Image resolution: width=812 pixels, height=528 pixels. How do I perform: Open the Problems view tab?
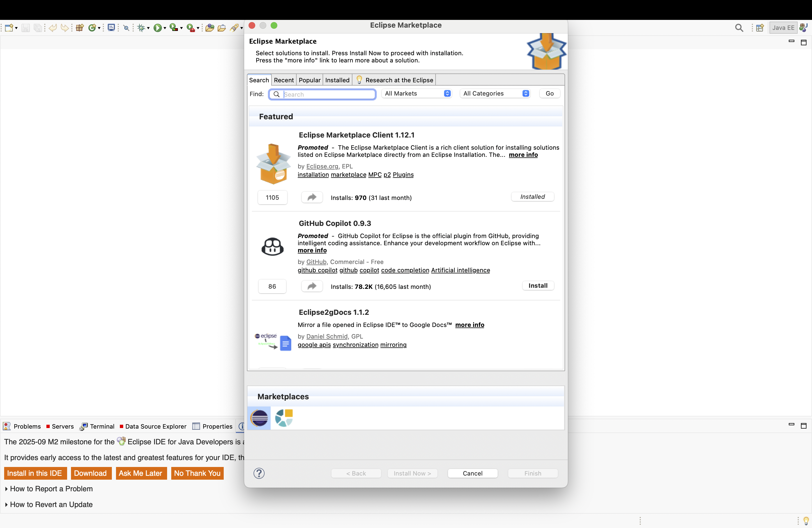[22, 426]
